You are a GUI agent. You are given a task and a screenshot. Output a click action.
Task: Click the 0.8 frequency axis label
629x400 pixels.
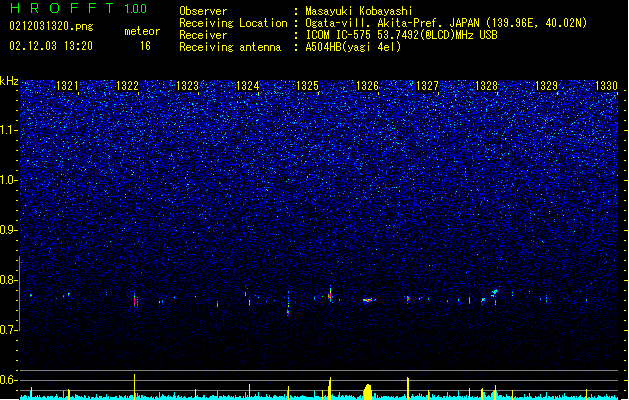pyautogui.click(x=9, y=280)
